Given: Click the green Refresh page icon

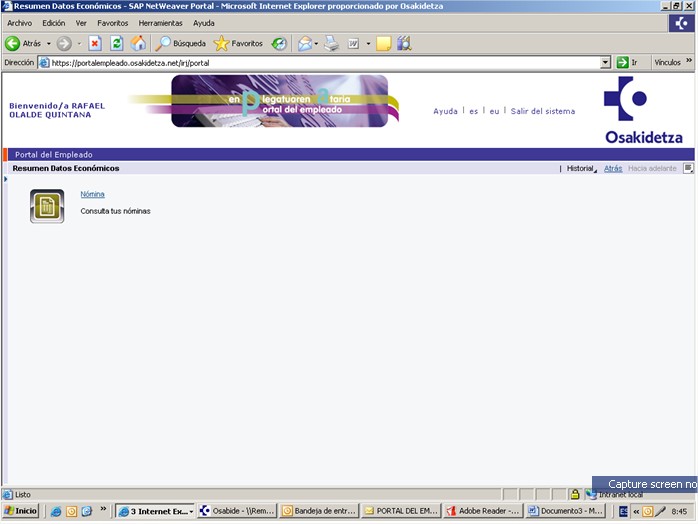Looking at the screenshot, I should point(116,43).
